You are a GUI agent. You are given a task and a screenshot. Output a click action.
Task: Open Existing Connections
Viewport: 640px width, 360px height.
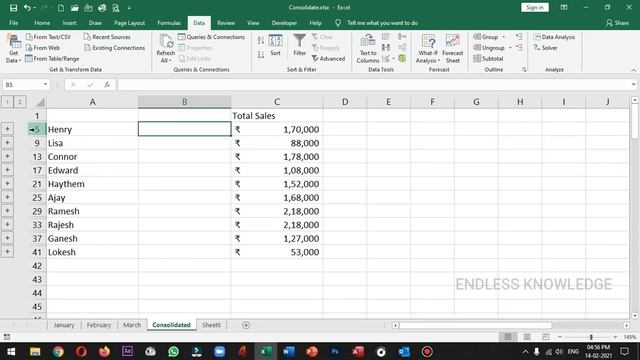point(114,48)
